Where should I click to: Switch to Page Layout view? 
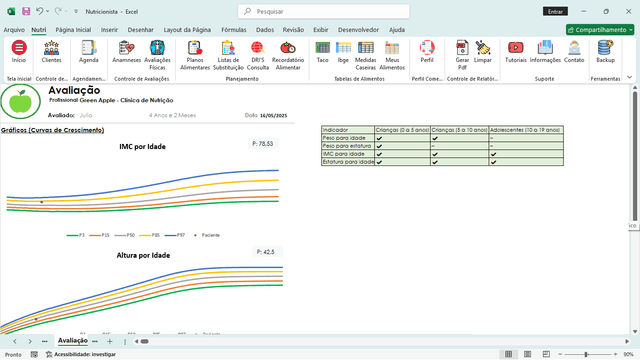[x=527, y=354]
